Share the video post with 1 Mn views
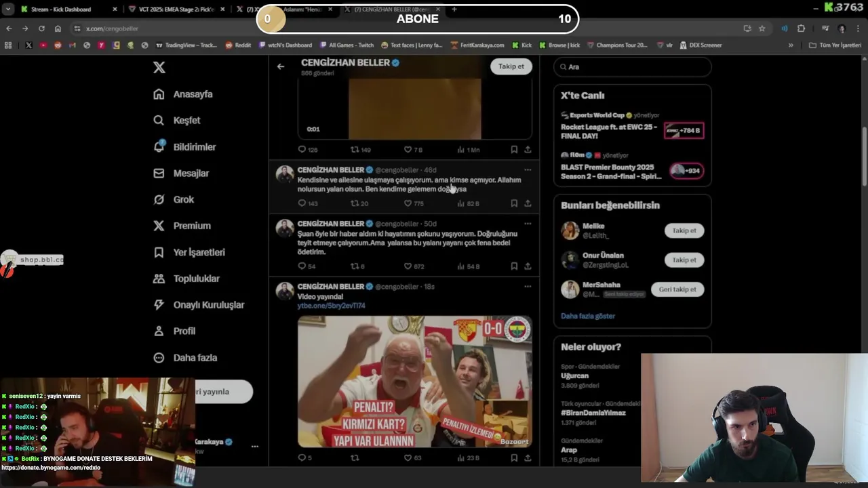Image resolution: width=868 pixels, height=488 pixels. [528, 149]
